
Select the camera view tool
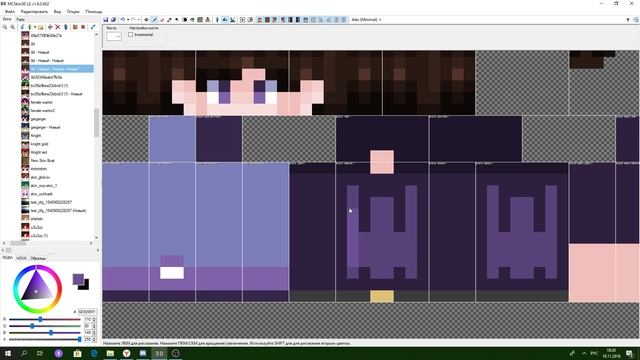(146, 20)
